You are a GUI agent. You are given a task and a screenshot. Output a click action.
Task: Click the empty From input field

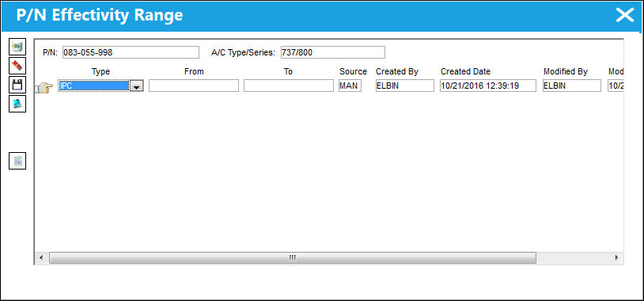pos(194,86)
